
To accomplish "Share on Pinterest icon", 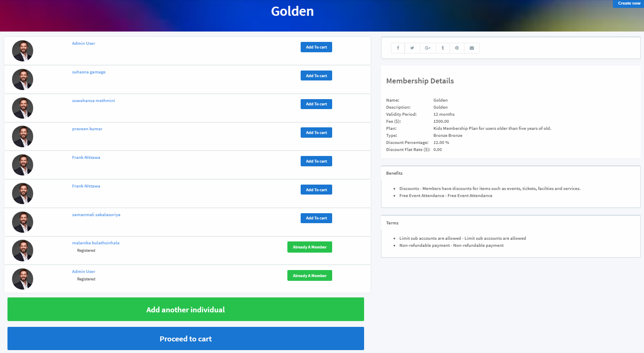I will pyautogui.click(x=457, y=48).
